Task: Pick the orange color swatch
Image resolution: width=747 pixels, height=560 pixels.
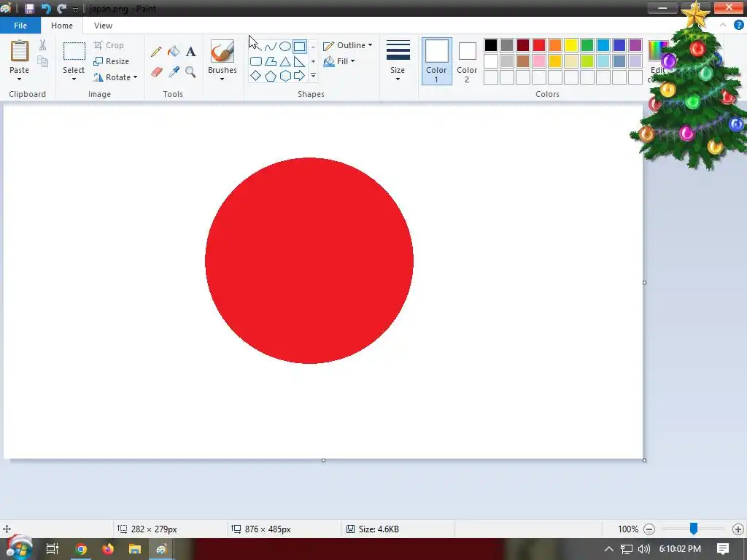Action: 555,45
